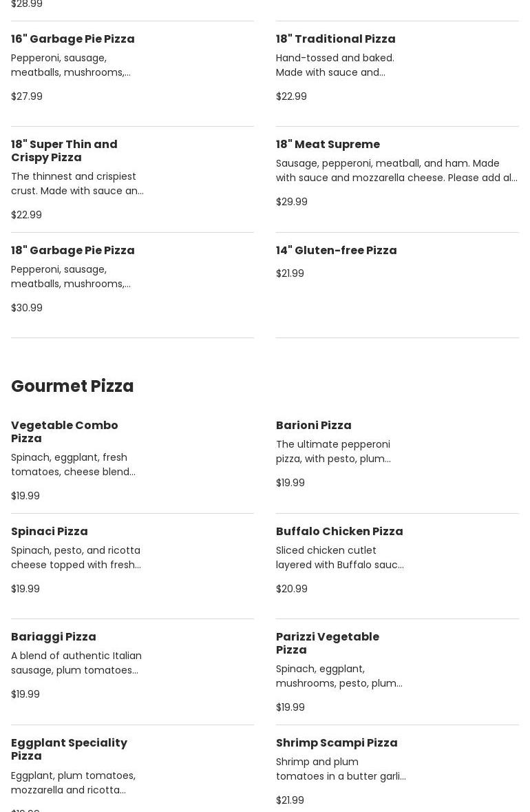Viewport: 530px width, 812px height.
Task: Open the 16" Garbage Pie Pizza item
Action: click(x=73, y=39)
